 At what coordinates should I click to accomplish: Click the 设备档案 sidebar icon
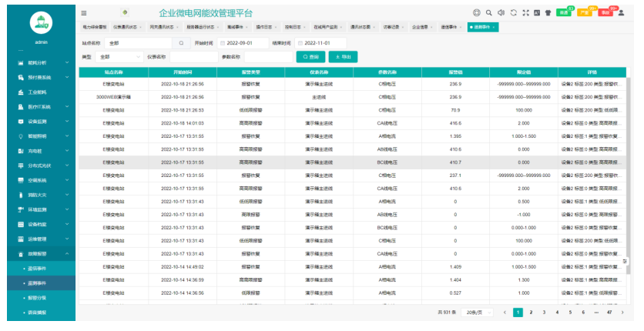(21, 225)
